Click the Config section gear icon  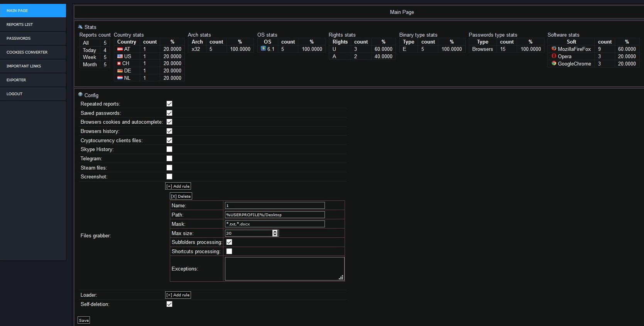pyautogui.click(x=80, y=94)
